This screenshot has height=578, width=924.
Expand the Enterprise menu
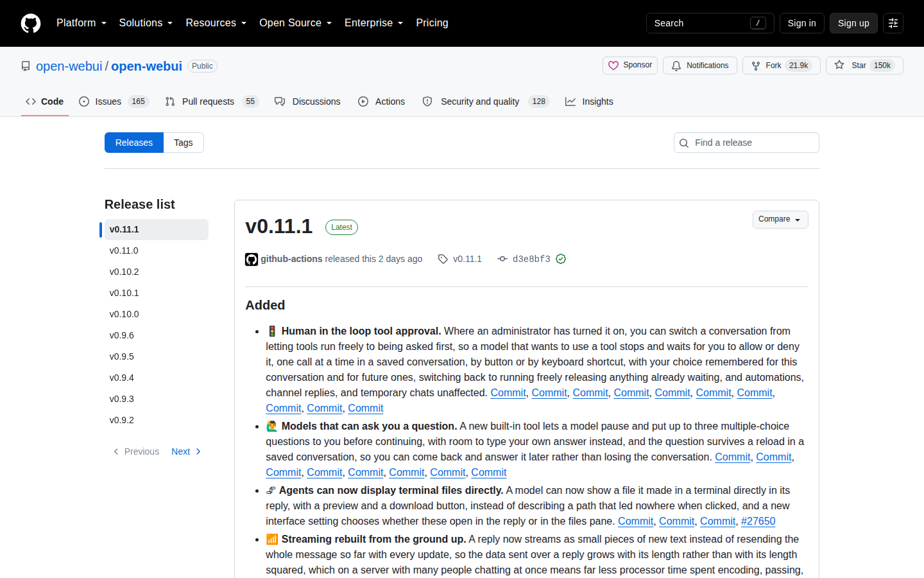(x=374, y=23)
